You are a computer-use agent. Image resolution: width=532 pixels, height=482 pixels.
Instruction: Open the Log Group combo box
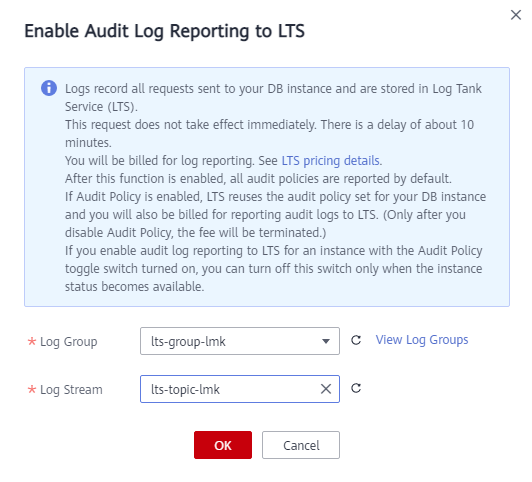click(x=240, y=341)
